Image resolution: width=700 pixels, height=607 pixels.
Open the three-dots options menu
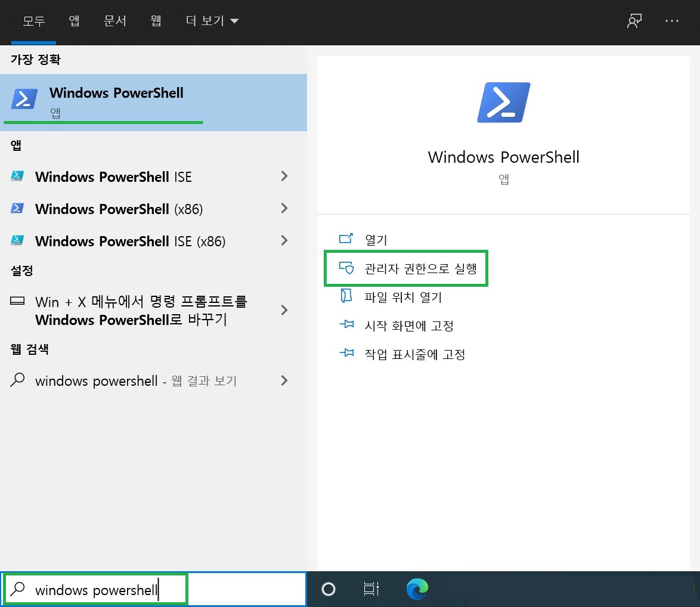(671, 20)
